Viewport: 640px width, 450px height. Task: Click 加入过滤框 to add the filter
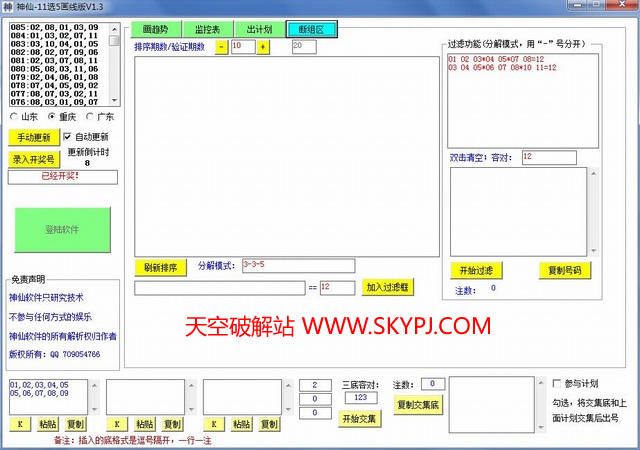(386, 287)
